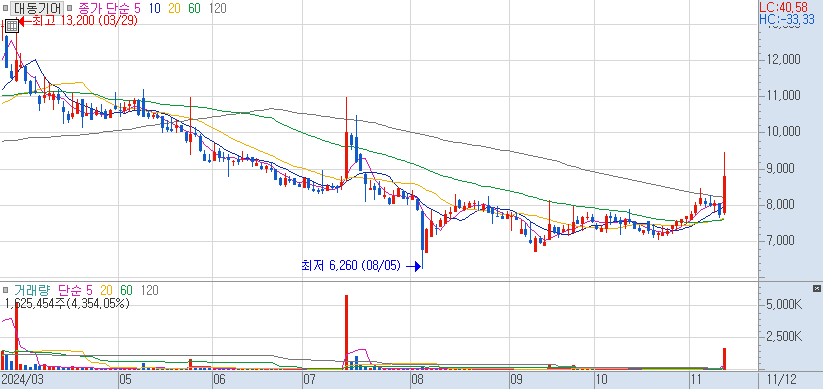Select the volume 단순 5 average label
The image size is (823, 389).
click(75, 290)
